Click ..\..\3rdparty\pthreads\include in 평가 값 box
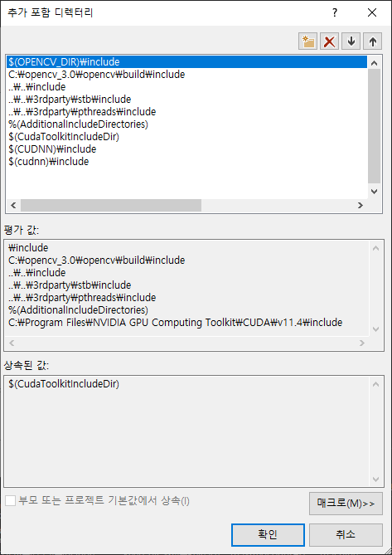392x555 pixels. 82,298
